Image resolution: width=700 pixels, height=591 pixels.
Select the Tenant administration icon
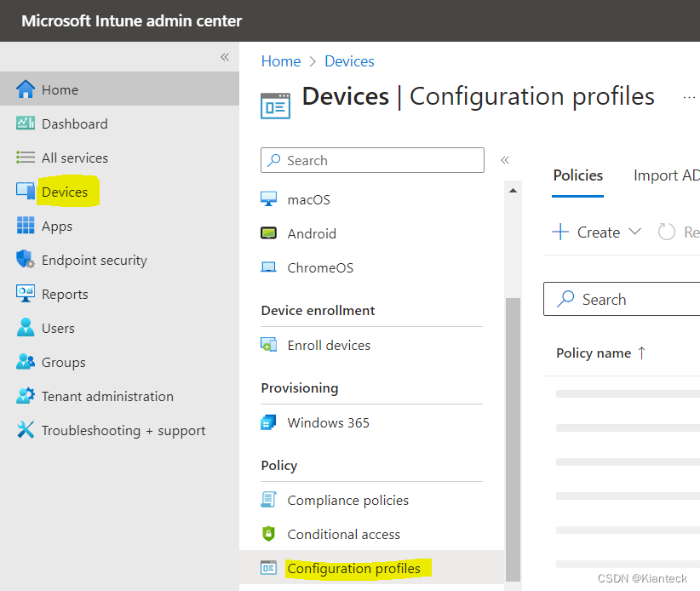(x=26, y=396)
